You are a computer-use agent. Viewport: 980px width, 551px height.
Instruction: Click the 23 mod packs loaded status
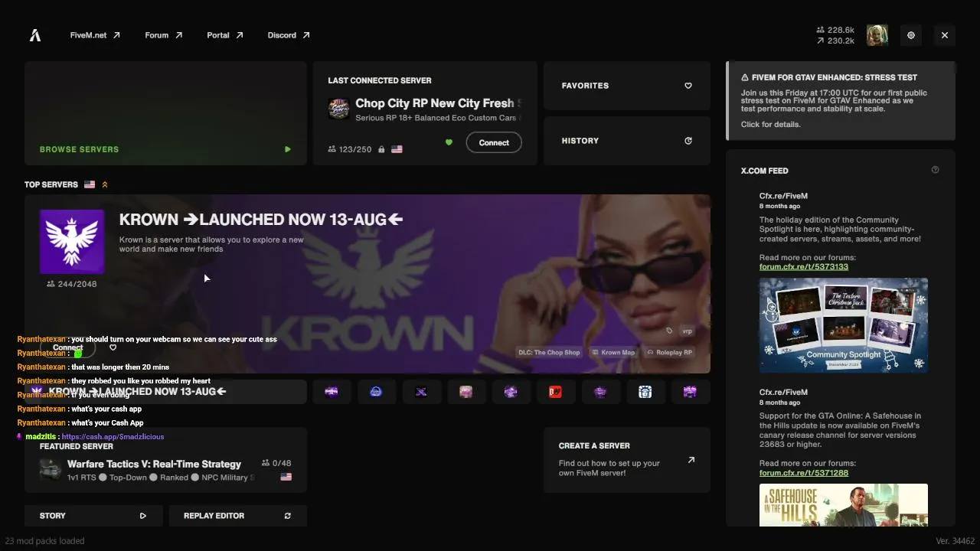tap(44, 541)
